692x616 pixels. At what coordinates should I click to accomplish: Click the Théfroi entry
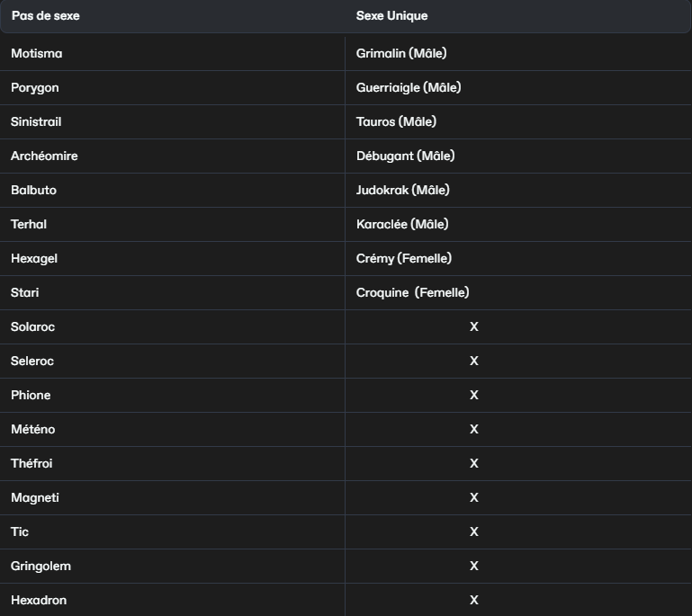[31, 463]
